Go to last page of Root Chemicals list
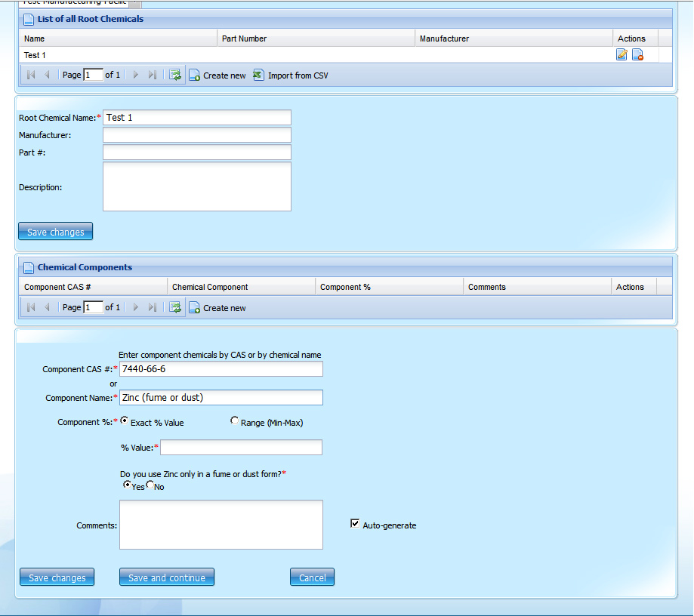The height and width of the screenshot is (616, 694). (x=153, y=75)
